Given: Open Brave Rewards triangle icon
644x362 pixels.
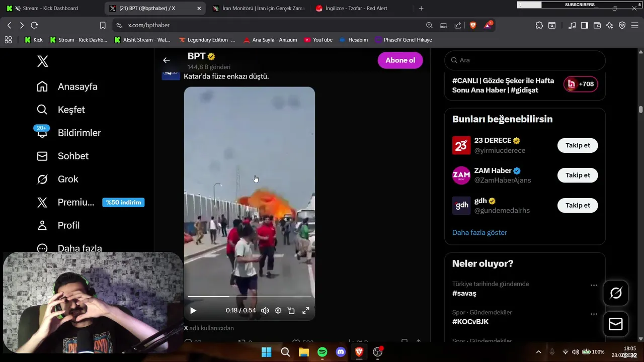Looking at the screenshot, I should [488, 25].
